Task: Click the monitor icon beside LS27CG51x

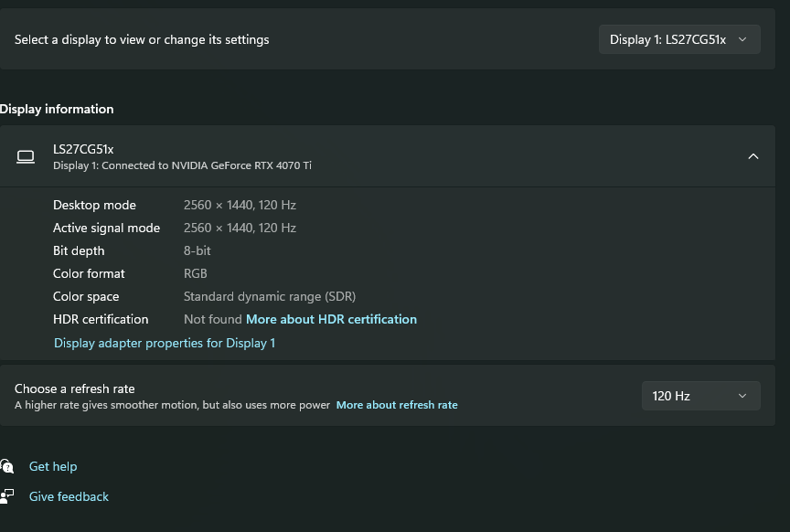Action: [x=26, y=157]
